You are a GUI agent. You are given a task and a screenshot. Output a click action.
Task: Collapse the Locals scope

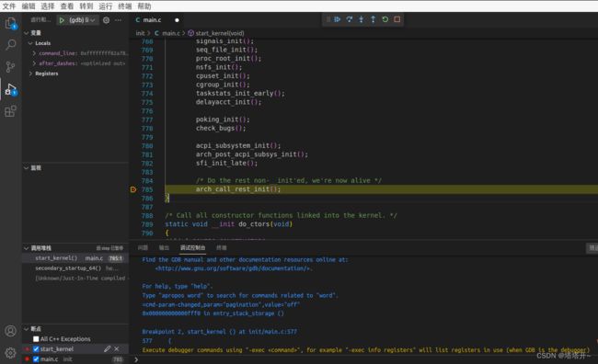[30, 43]
